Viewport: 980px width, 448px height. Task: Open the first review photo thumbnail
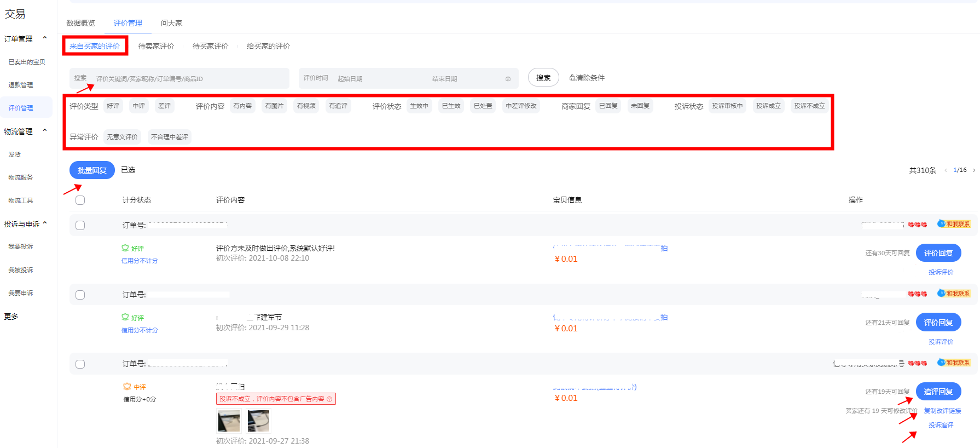coord(229,421)
